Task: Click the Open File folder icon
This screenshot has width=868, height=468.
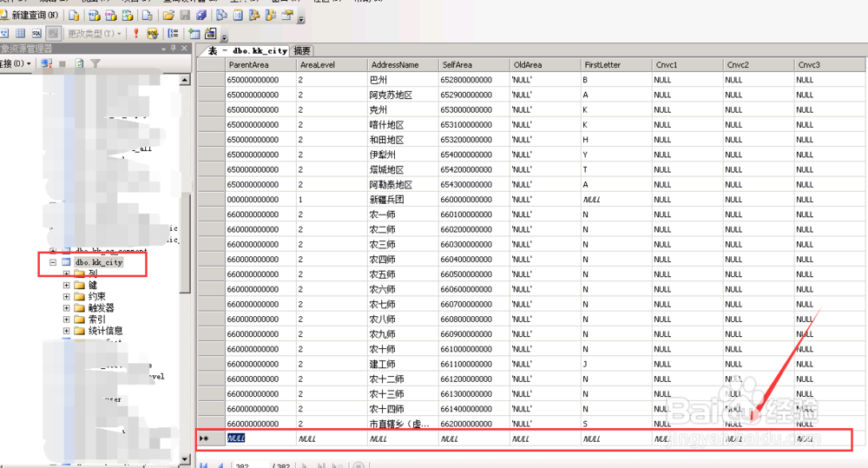Action: tap(169, 16)
